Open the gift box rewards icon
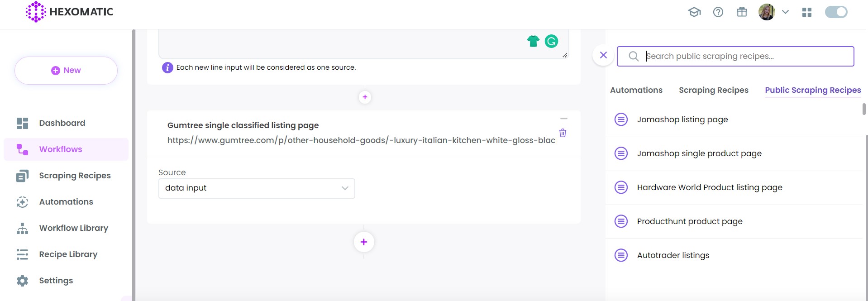The width and height of the screenshot is (868, 301). coord(742,12)
